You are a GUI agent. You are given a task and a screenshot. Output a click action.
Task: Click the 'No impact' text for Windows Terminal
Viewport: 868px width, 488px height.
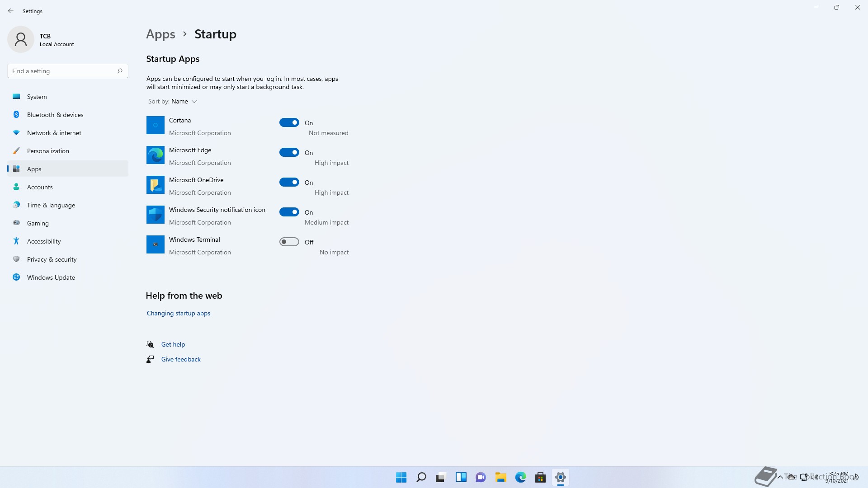click(334, 252)
